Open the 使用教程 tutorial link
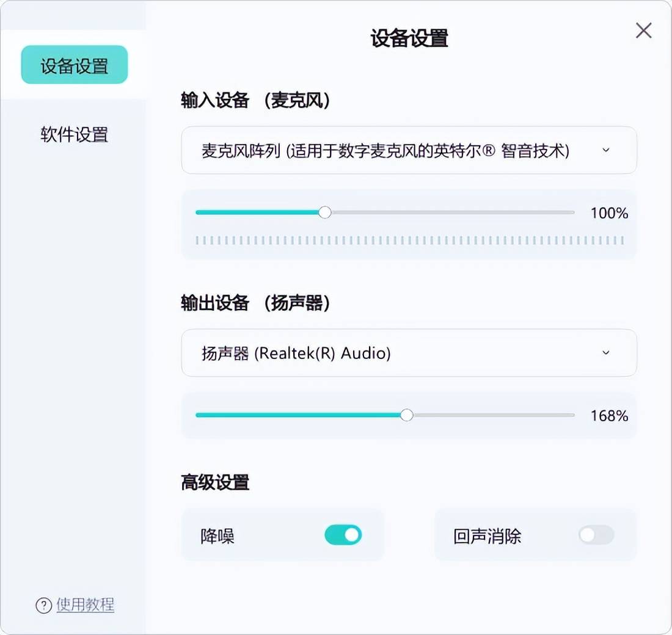 (x=86, y=605)
